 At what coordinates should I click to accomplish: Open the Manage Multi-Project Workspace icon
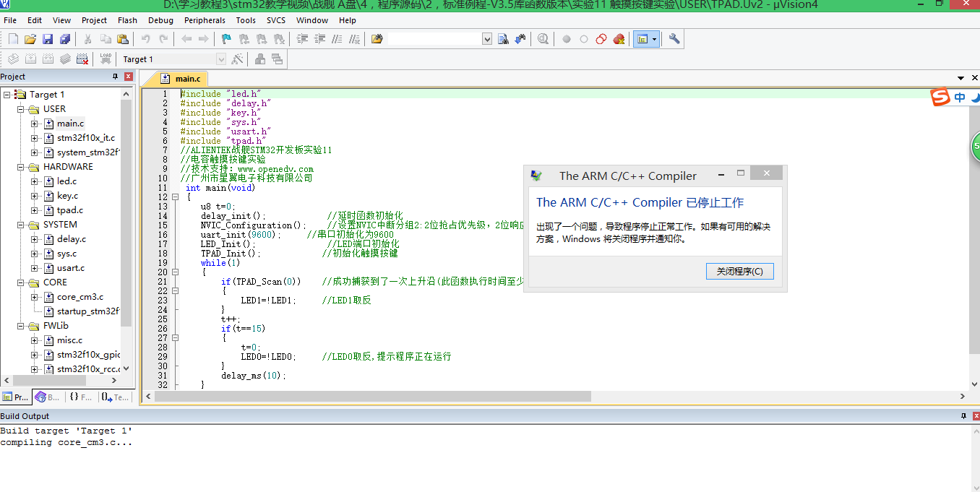277,59
